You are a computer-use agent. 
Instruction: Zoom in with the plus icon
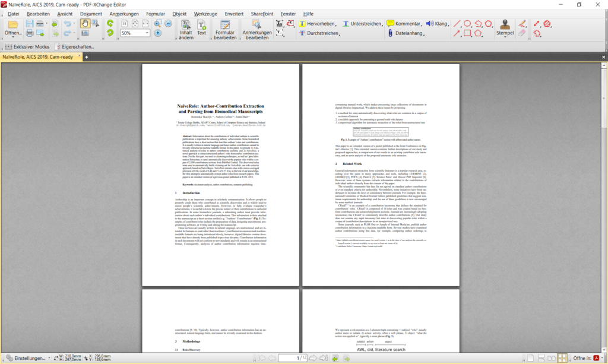(x=157, y=33)
